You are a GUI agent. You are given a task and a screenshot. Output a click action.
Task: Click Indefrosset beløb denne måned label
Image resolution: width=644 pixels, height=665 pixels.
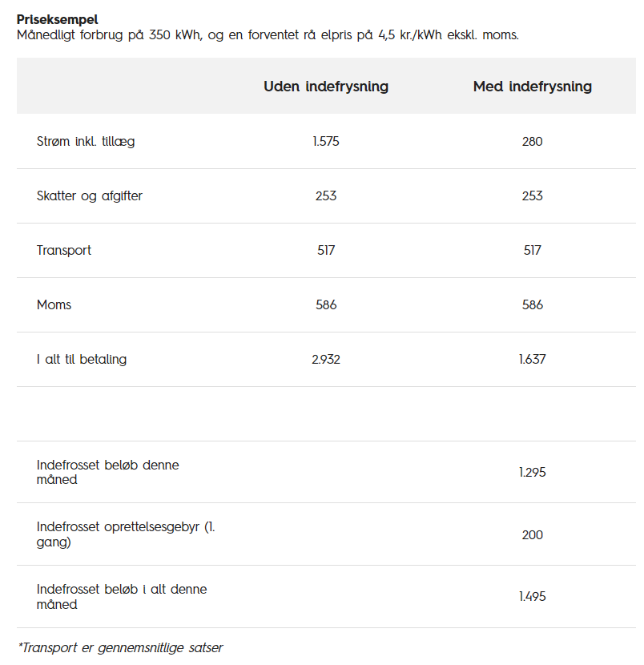pos(107,472)
